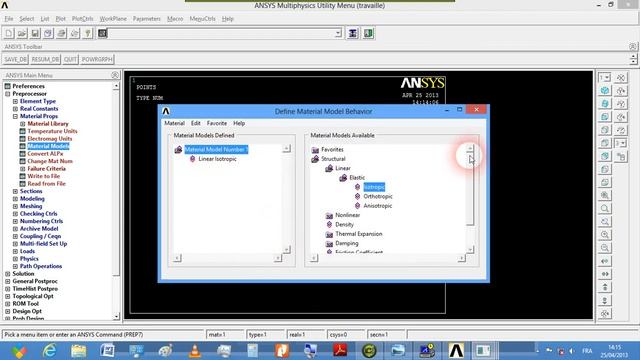The image size is (640, 360).
Task: Select Density in available models
Action: click(x=344, y=224)
